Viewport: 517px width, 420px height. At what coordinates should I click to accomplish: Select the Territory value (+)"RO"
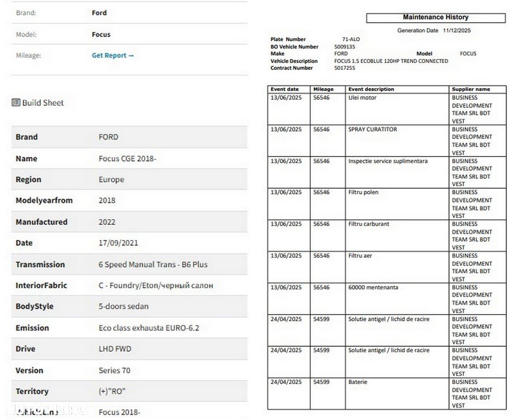click(x=112, y=392)
